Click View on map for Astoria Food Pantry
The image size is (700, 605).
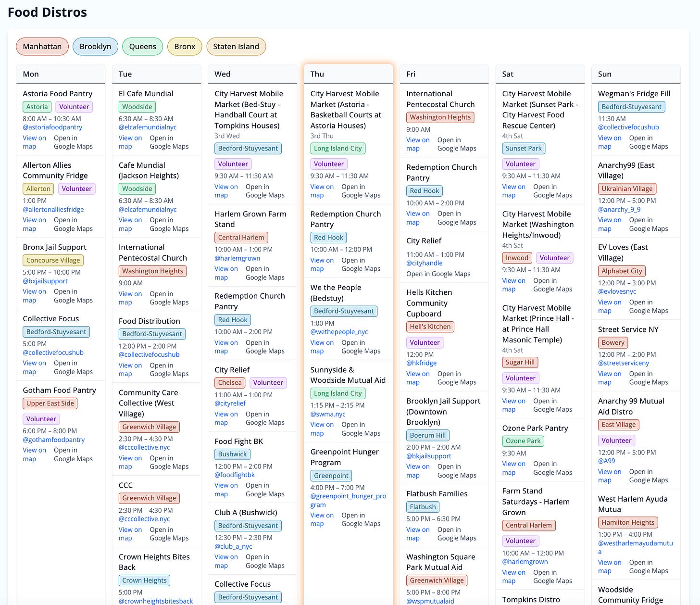pos(34,142)
